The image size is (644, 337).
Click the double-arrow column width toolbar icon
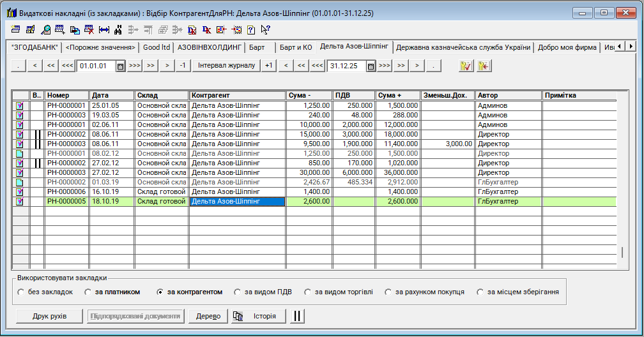[x=104, y=29]
